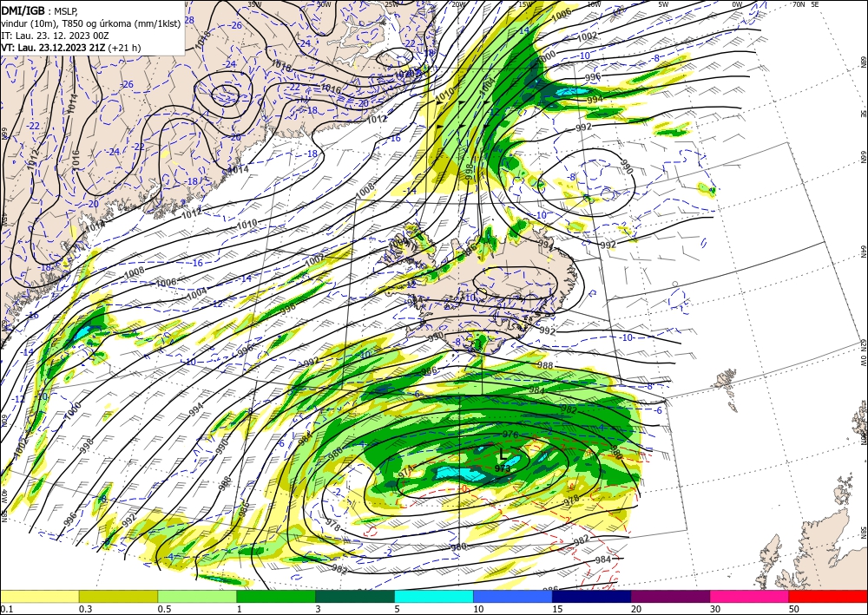Screen dimensions: 868x615
Task: Pick the red 50+ legend swatch
Action: (828, 596)
